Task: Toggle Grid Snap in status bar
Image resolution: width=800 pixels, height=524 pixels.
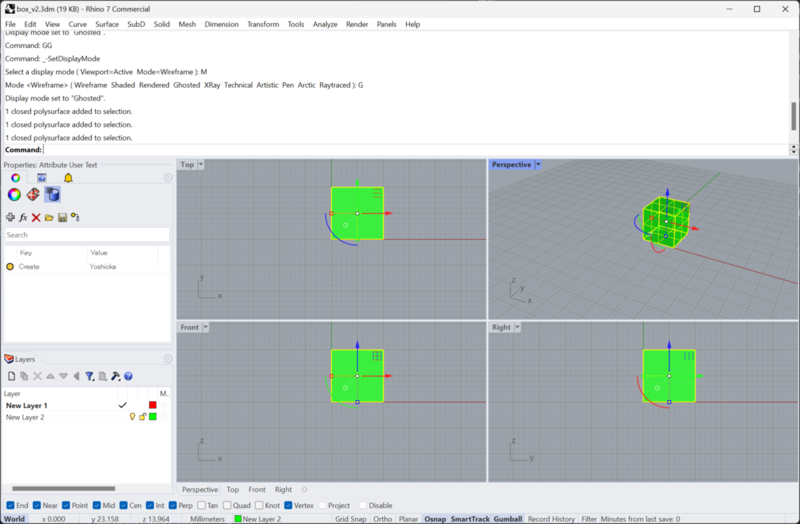Action: click(351, 519)
